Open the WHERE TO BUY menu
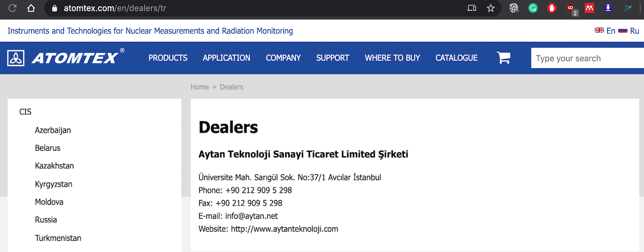Image resolution: width=644 pixels, height=252 pixels. [392, 58]
